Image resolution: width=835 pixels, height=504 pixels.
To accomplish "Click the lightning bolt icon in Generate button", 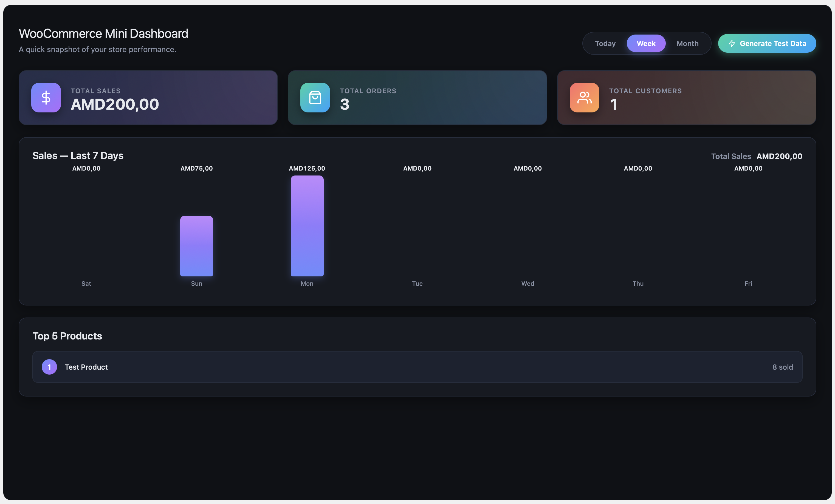I will pyautogui.click(x=732, y=43).
